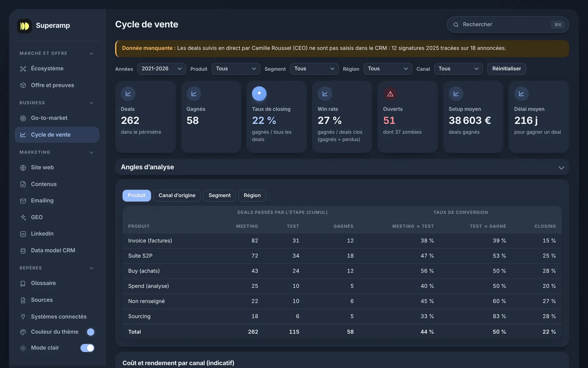This screenshot has height=368, width=588.
Task: Click the chart icon on Deals card
Action: 128,94
